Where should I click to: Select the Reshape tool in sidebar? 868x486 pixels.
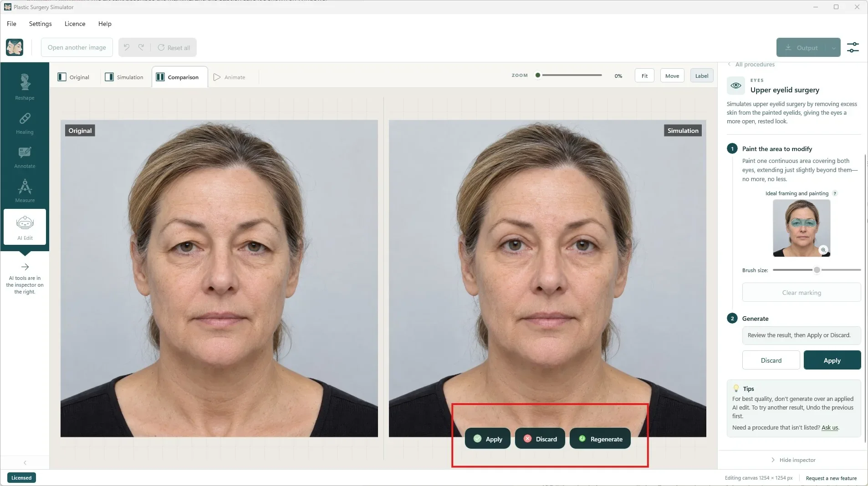point(25,87)
